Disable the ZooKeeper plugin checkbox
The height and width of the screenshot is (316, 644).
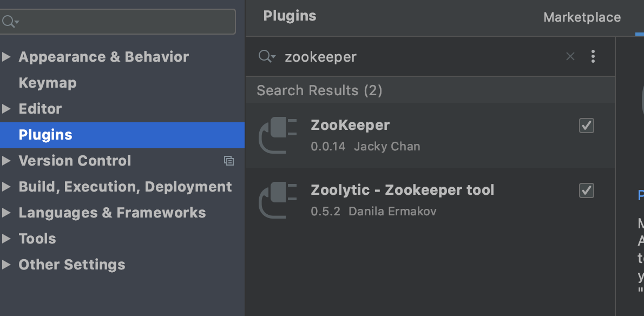point(587,126)
